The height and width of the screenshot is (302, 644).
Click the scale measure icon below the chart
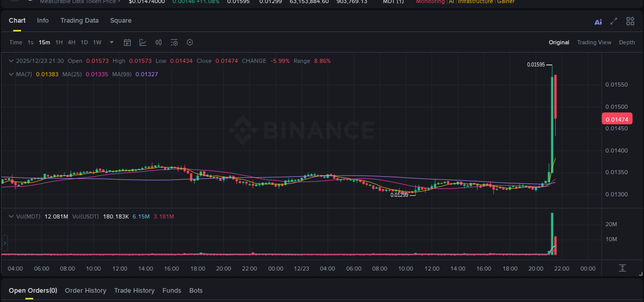click(623, 268)
